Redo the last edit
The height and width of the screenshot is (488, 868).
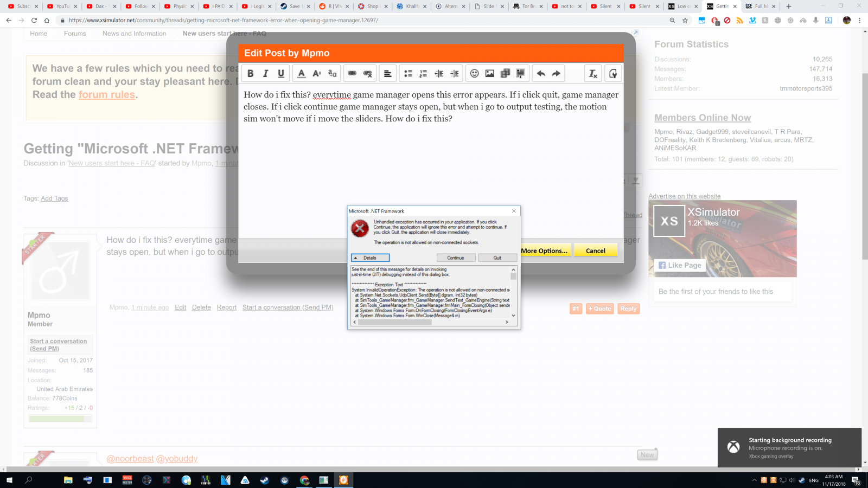pyautogui.click(x=556, y=74)
